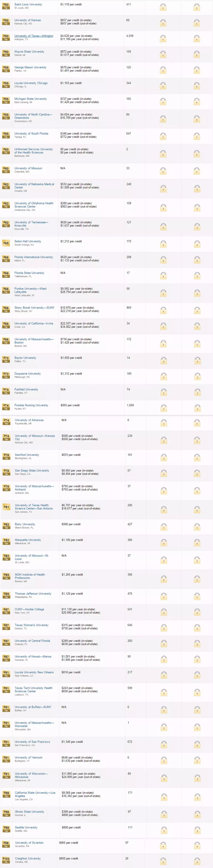Visit the Loyola University Chicago link

point(31,83)
